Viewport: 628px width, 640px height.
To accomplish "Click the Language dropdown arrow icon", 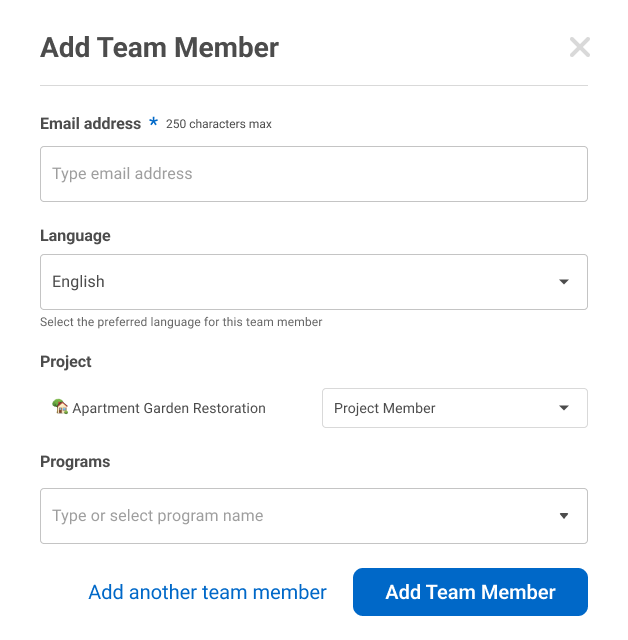I will point(564,282).
